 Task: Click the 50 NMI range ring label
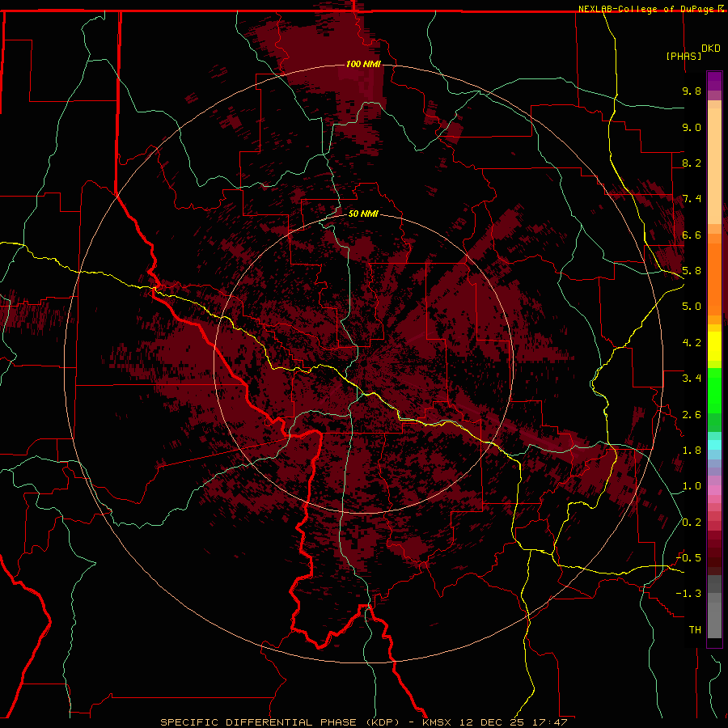point(363,214)
